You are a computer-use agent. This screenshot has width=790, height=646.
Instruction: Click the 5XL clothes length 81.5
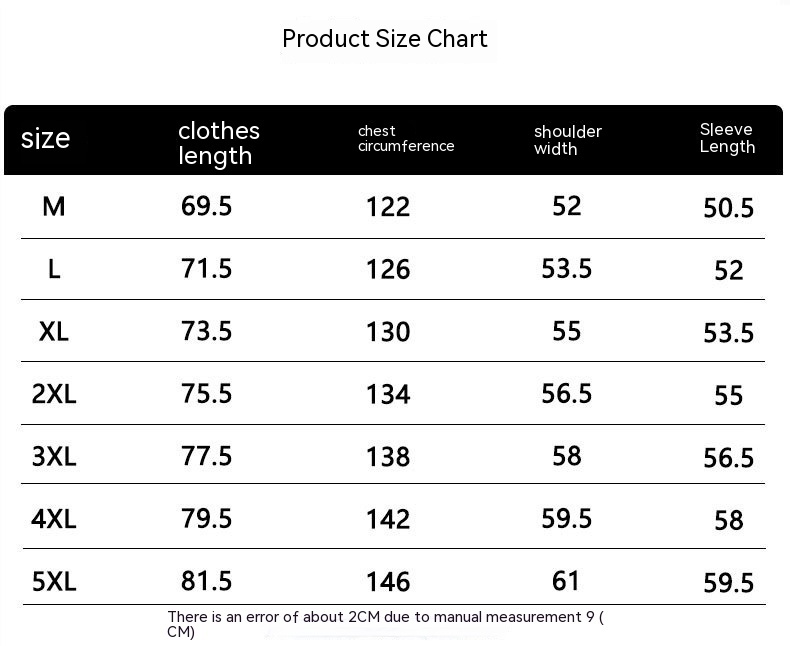[x=206, y=581]
